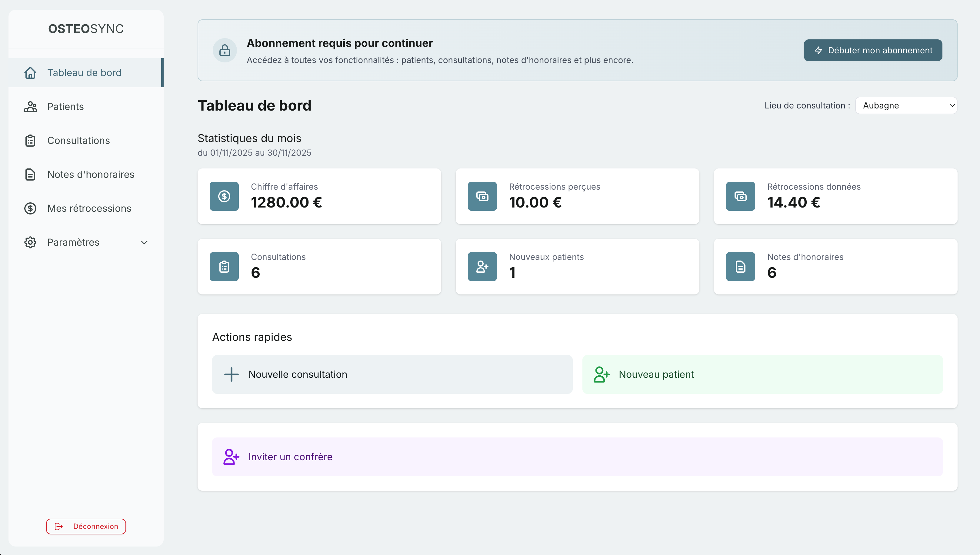Click Débuter mon abonnement button

[873, 50]
